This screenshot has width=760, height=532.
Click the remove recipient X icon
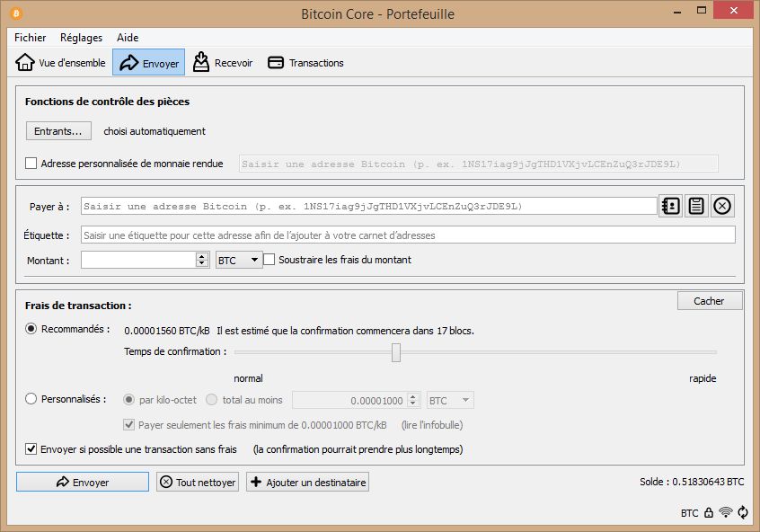[722, 206]
